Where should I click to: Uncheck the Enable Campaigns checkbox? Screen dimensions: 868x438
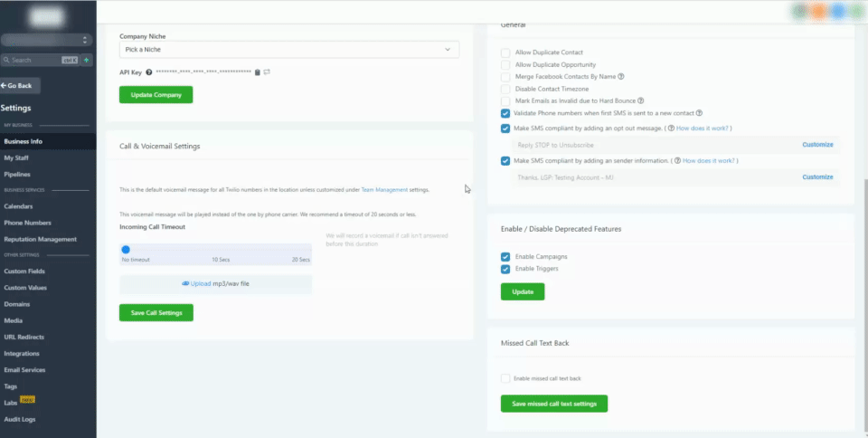coord(505,257)
